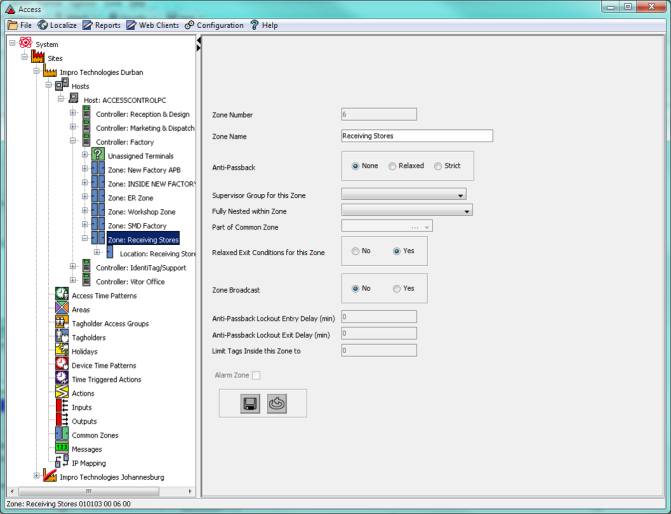Click the Location: Receiving Stores door icon
Image resolution: width=671 pixels, height=514 pixels.
(110, 253)
